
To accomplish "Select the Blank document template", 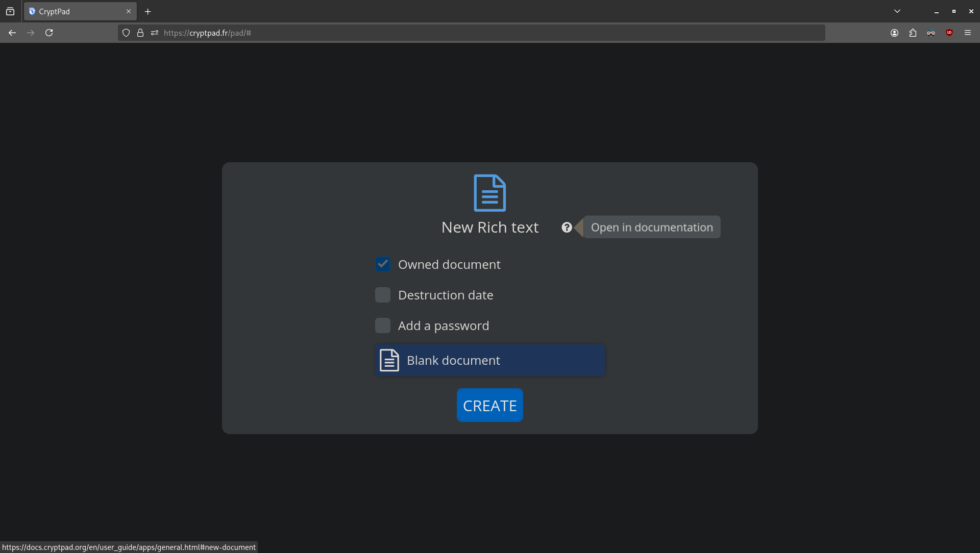I will tap(490, 361).
